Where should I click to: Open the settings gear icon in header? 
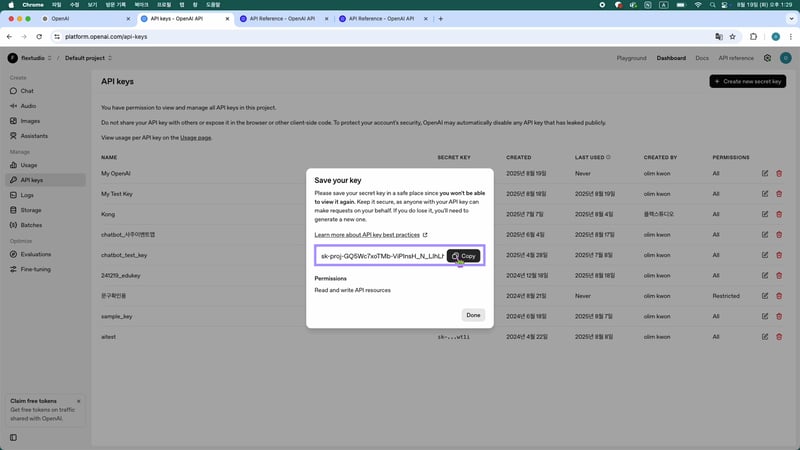click(x=767, y=58)
